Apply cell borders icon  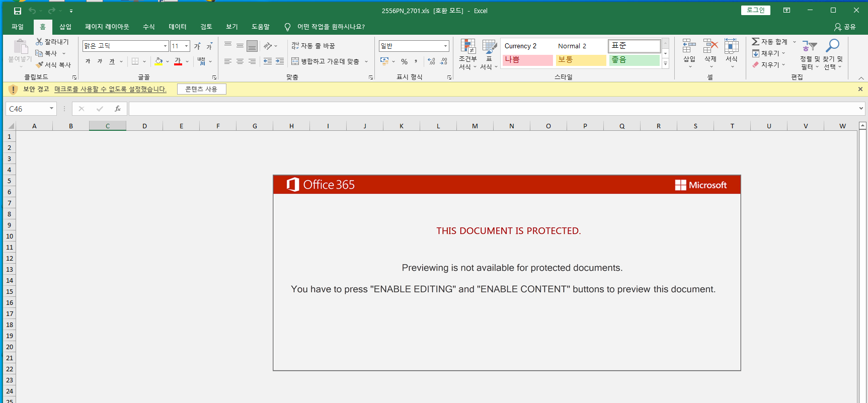click(135, 61)
